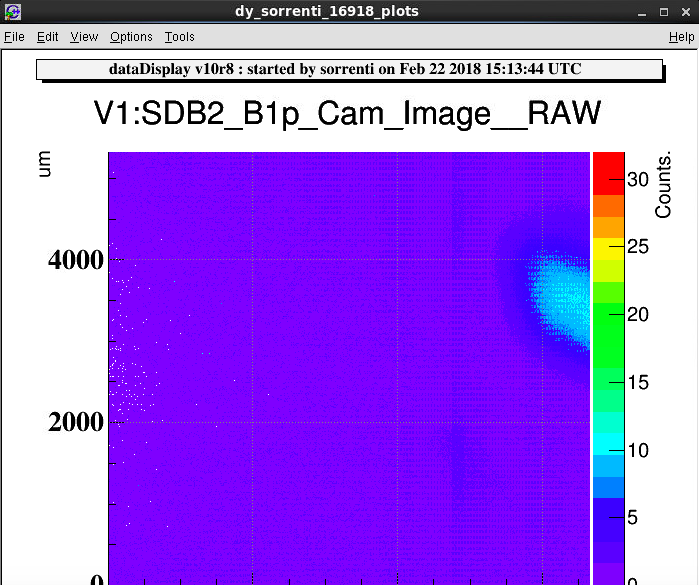Click the 5 value on color scale
The height and width of the screenshot is (585, 699).
click(632, 518)
